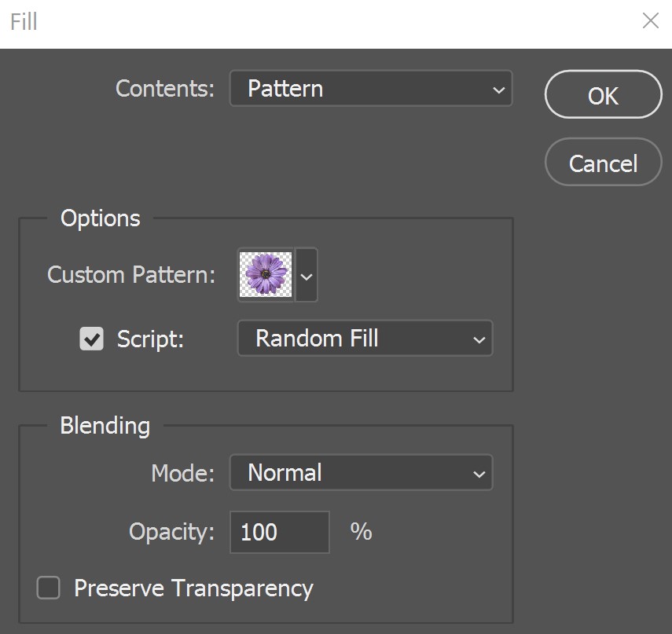Click the Mode label text
Viewport: 672px width, 634px height.
coord(183,474)
